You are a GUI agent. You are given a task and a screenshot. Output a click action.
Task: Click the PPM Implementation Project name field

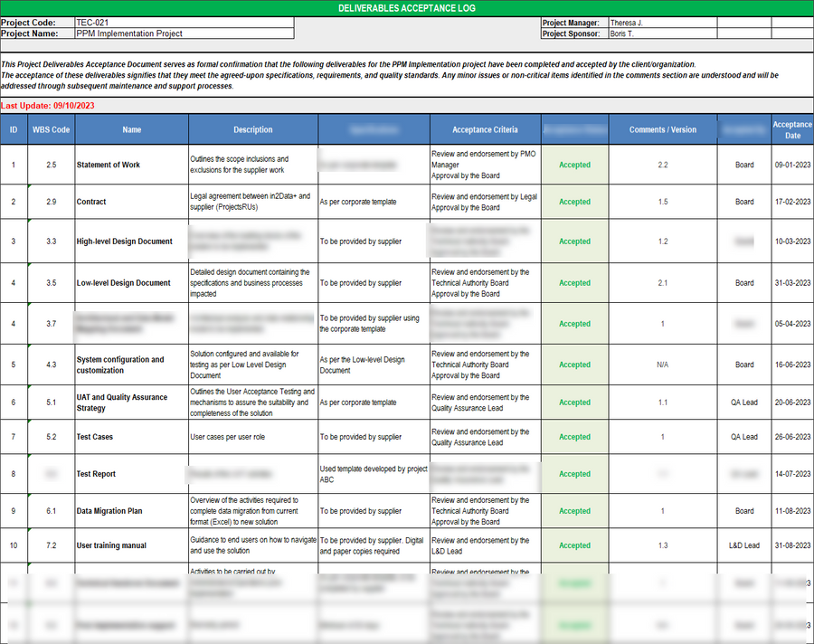181,33
